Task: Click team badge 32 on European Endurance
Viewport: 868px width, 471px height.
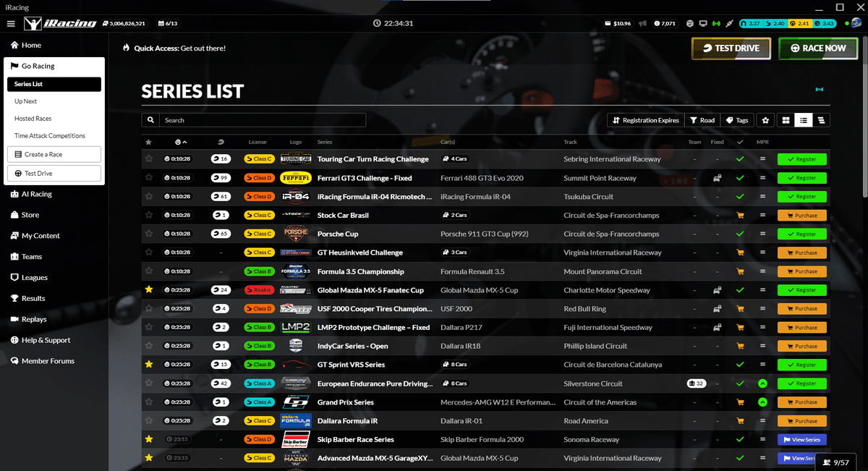Action: point(696,383)
